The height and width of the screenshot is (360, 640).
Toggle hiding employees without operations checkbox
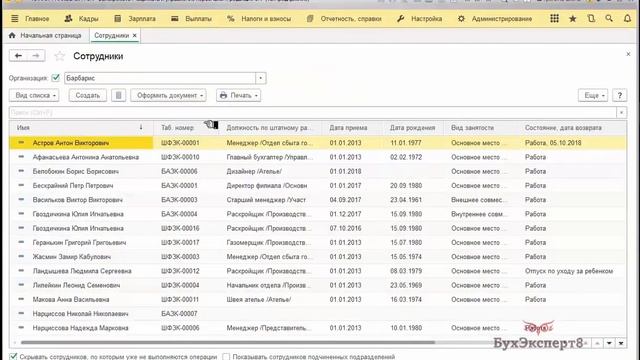click(x=13, y=357)
